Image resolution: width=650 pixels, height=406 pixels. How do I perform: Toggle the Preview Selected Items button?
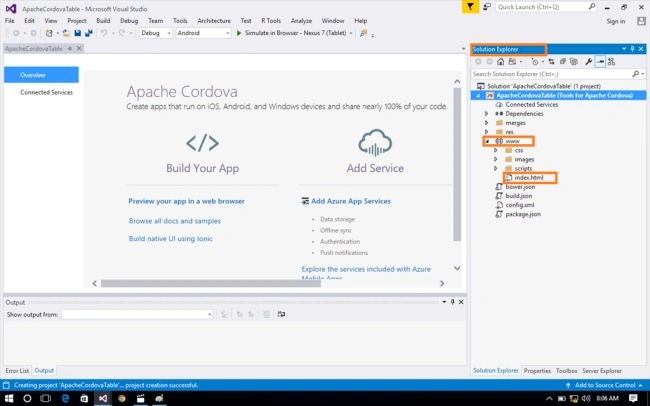600,62
